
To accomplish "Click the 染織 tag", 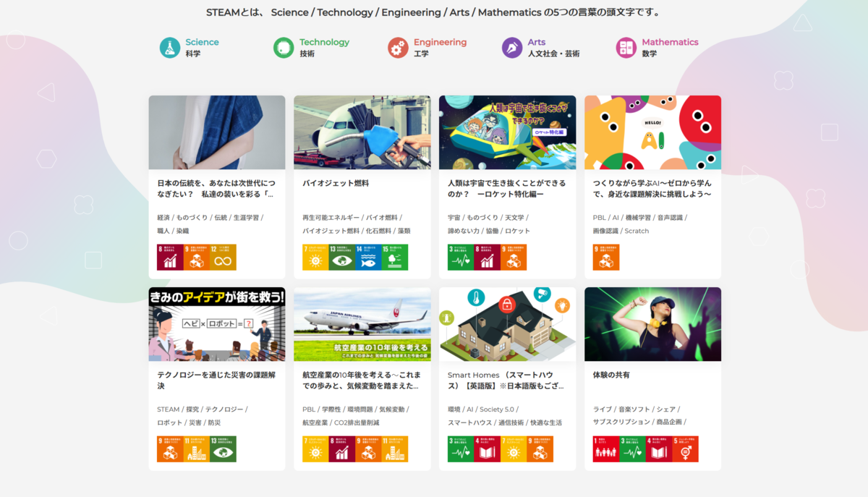I will pyautogui.click(x=182, y=231).
